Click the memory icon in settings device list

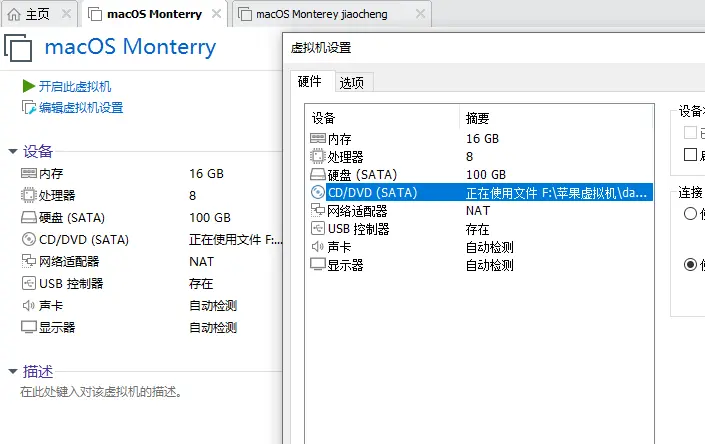(318, 139)
